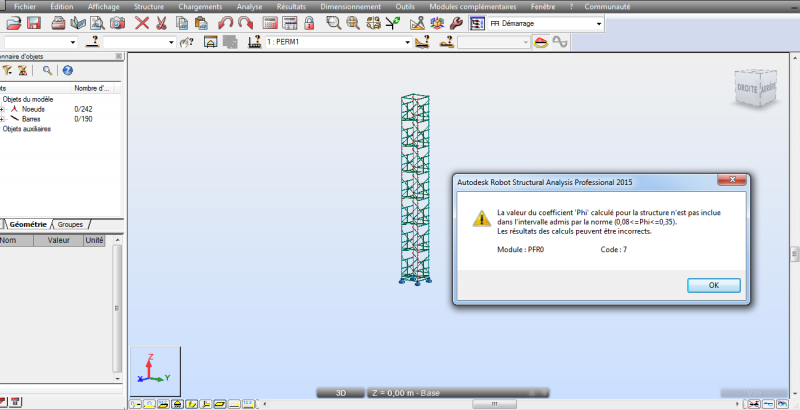Screen dimensions: 800x410
Task: Click the layout selection icon left of Démarrage
Action: pyautogui.click(x=477, y=23)
